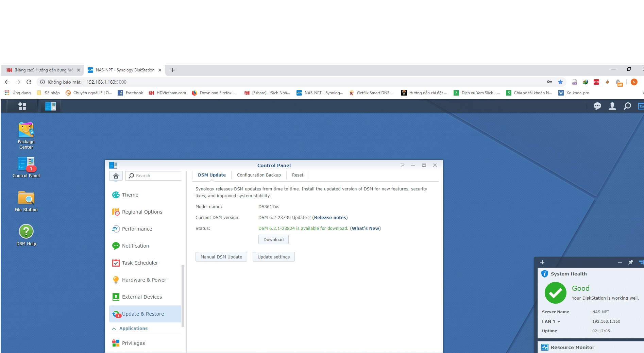Open Resource Monitor widget icon
This screenshot has width=644, height=353.
click(545, 347)
